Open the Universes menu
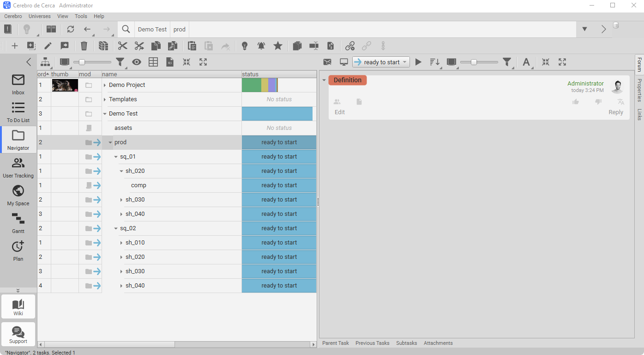This screenshot has height=355, width=644. pos(39,16)
